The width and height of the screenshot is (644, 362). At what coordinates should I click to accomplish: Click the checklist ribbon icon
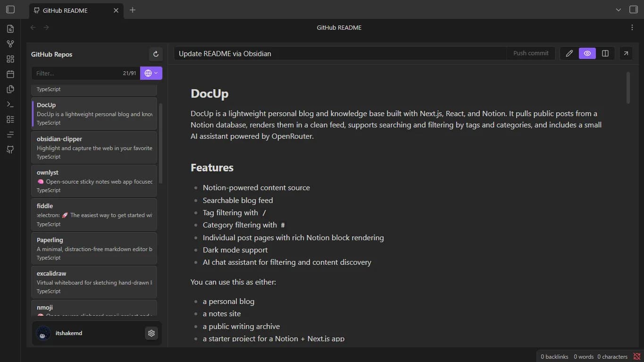pyautogui.click(x=10, y=119)
